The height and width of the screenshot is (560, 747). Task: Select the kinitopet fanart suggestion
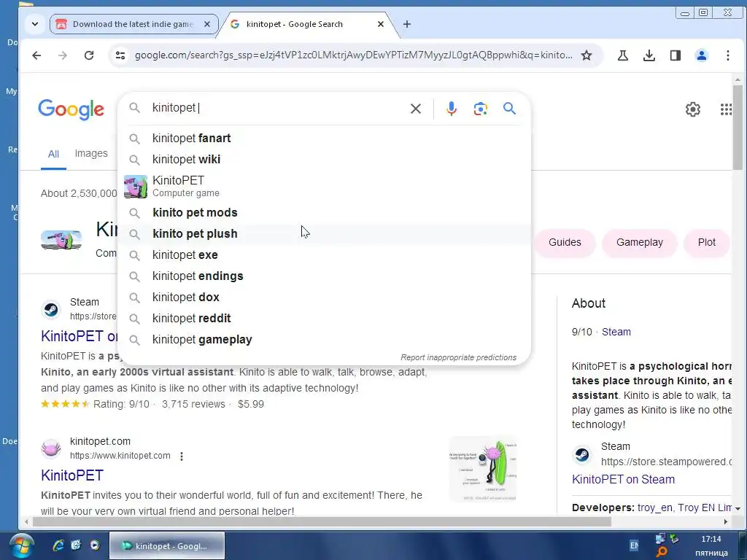tap(324, 138)
